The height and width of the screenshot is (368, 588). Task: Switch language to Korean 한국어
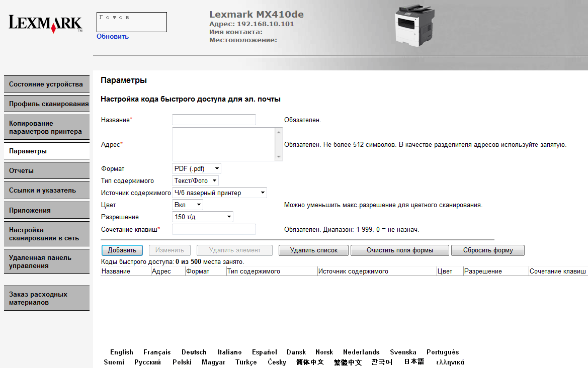(382, 362)
